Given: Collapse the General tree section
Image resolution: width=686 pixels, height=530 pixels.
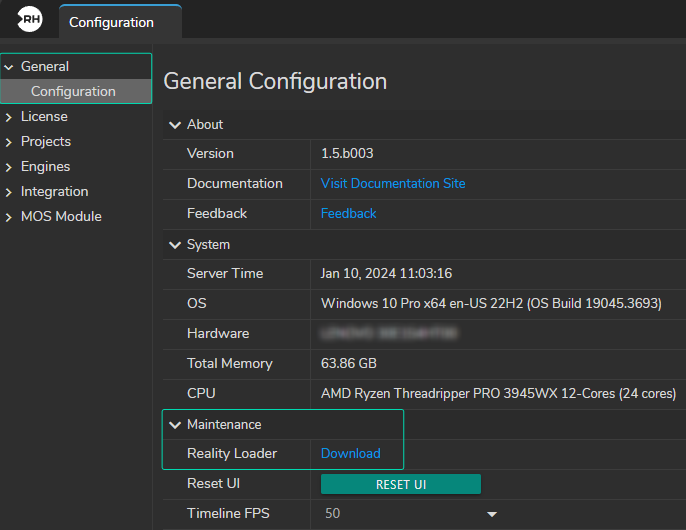Looking at the screenshot, I should click(10, 67).
